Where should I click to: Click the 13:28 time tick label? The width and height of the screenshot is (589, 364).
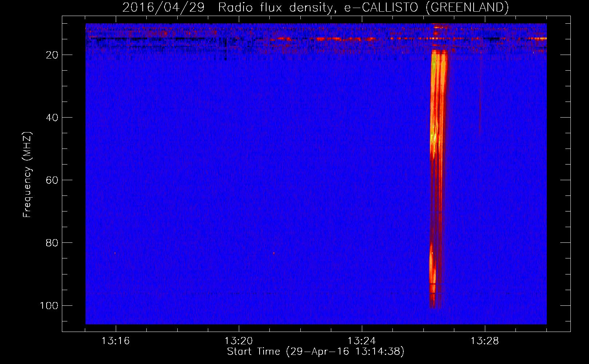[x=485, y=341]
